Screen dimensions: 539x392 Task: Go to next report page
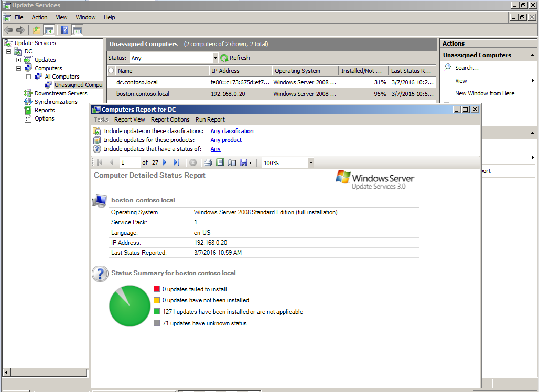165,162
